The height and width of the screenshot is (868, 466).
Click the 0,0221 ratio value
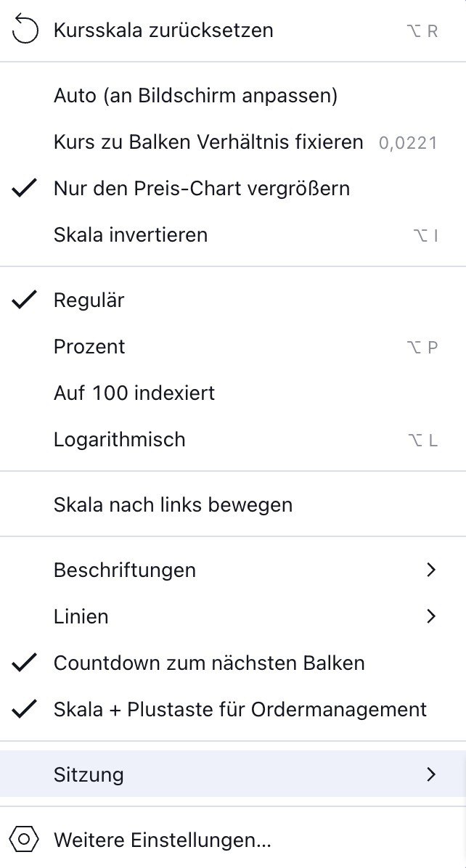[408, 143]
